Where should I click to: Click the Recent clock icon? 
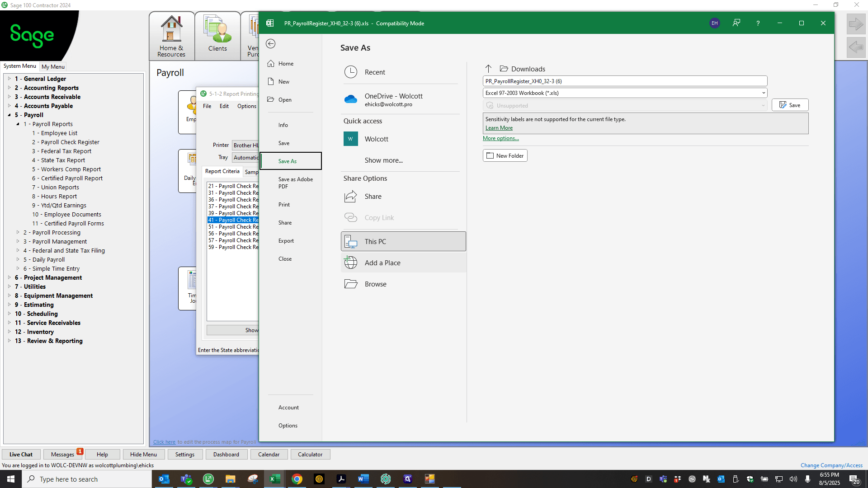point(351,72)
